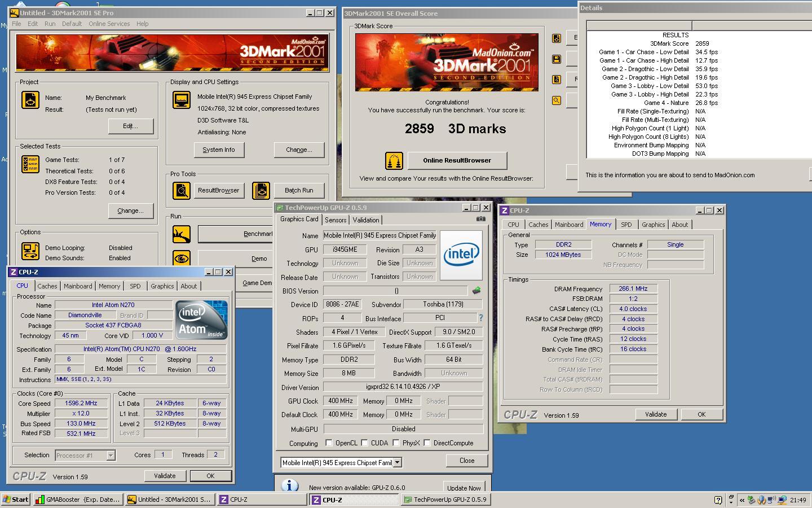Click the Intel Atom inside logo in CPU-Z
This screenshot has width=812, height=508.
point(201,319)
